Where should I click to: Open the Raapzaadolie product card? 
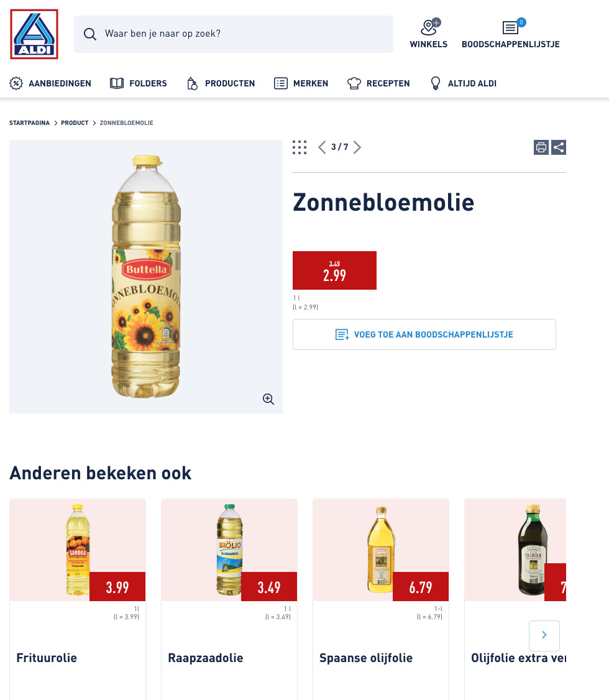click(229, 599)
